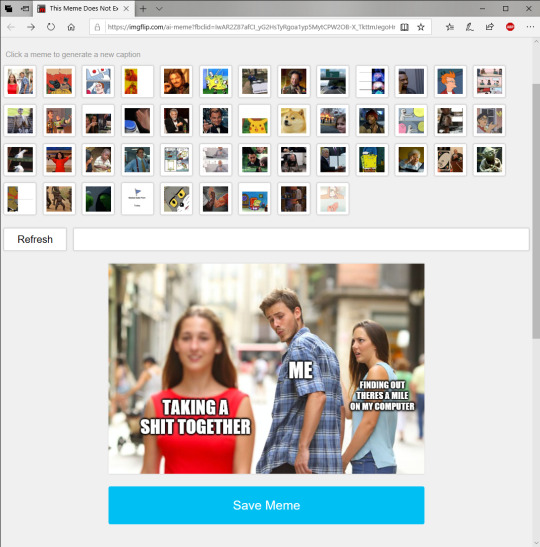Choose the Doge thumbnail
540x547 pixels.
[x=294, y=120]
